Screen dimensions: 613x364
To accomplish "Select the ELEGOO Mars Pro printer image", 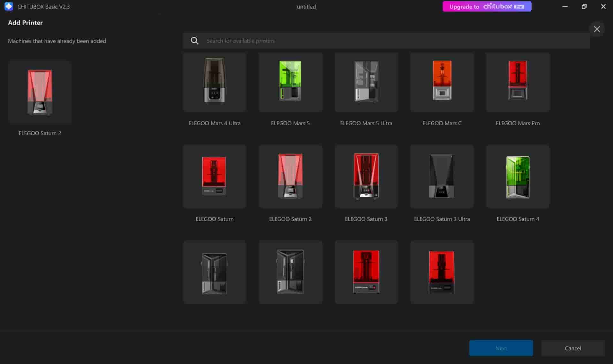I will [518, 82].
